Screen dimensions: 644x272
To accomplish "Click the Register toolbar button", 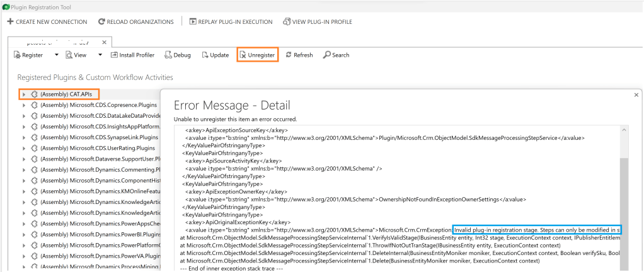I will click(x=28, y=55).
